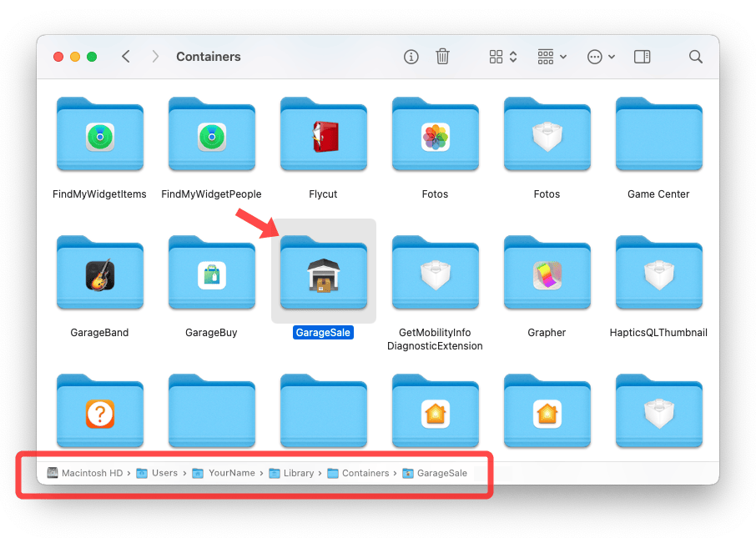Open the icon view switcher dropdown
This screenshot has width=756, height=538.
(503, 57)
